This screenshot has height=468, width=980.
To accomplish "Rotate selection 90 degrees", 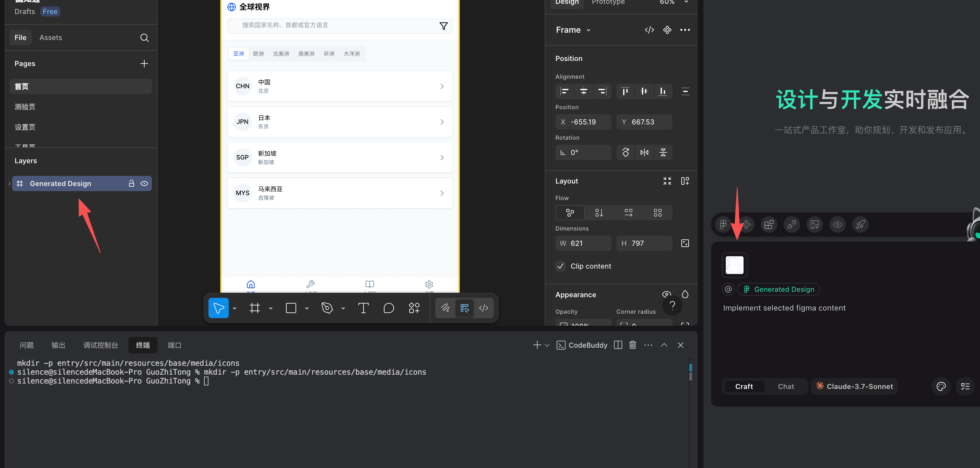I will pos(625,152).
